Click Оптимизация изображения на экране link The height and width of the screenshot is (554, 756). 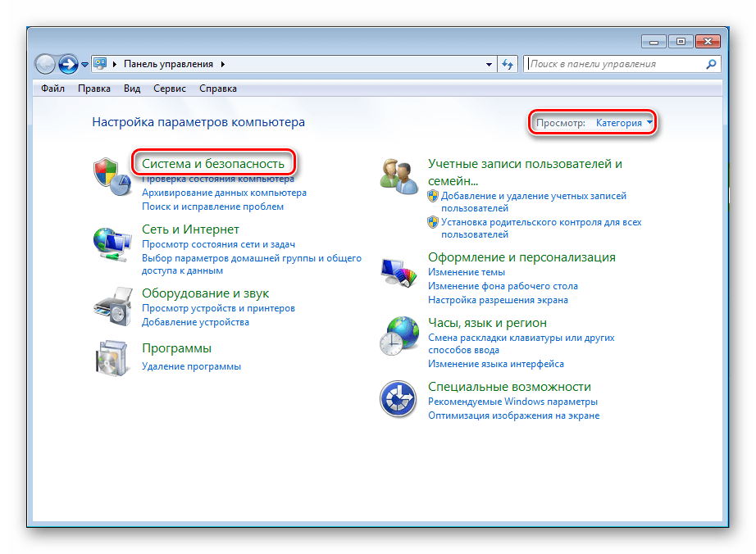click(x=514, y=415)
